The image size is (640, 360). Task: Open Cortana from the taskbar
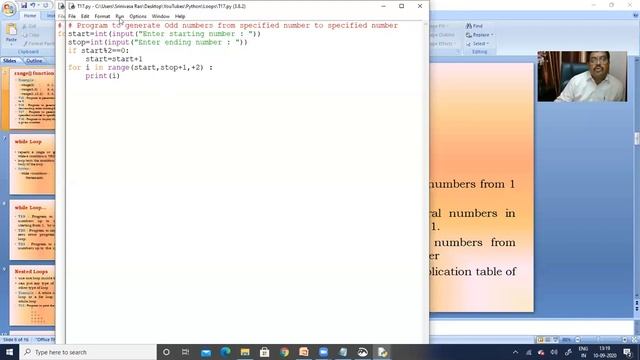coord(166,352)
